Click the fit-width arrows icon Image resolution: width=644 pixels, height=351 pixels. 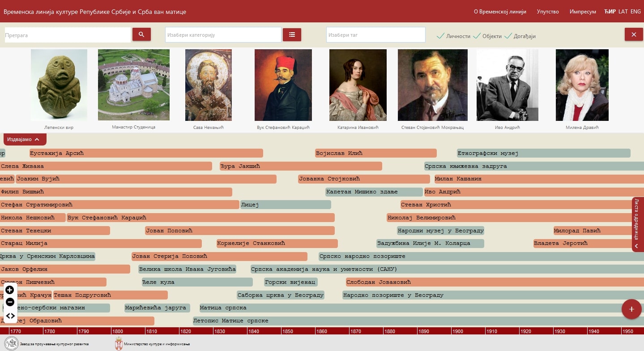[x=10, y=316]
